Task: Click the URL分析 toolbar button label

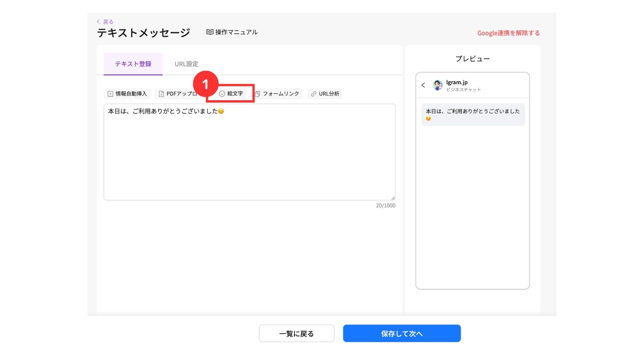Action: click(x=329, y=94)
